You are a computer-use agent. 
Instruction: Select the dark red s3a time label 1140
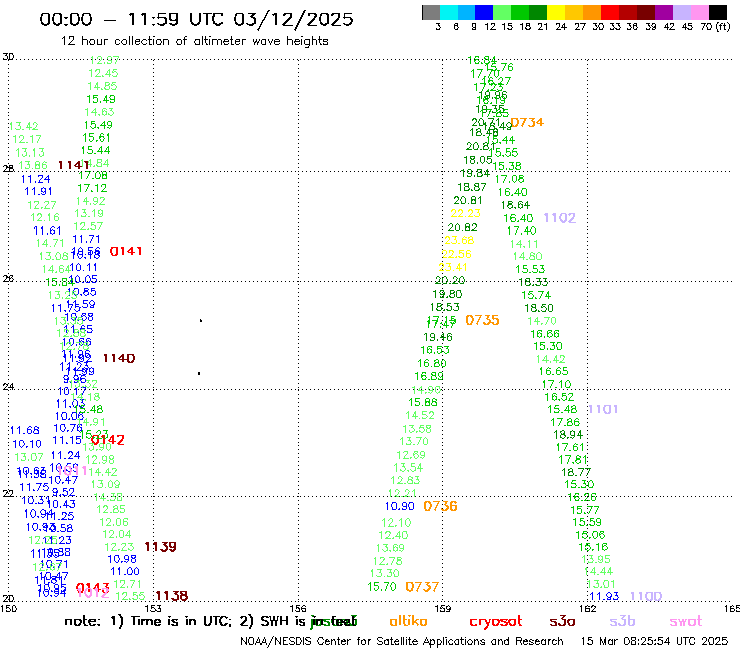click(119, 358)
